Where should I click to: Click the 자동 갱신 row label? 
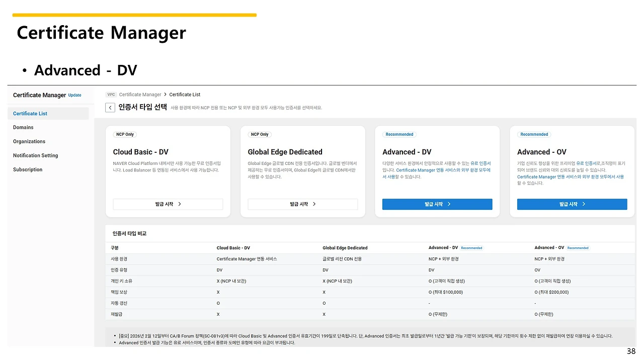[119, 303]
